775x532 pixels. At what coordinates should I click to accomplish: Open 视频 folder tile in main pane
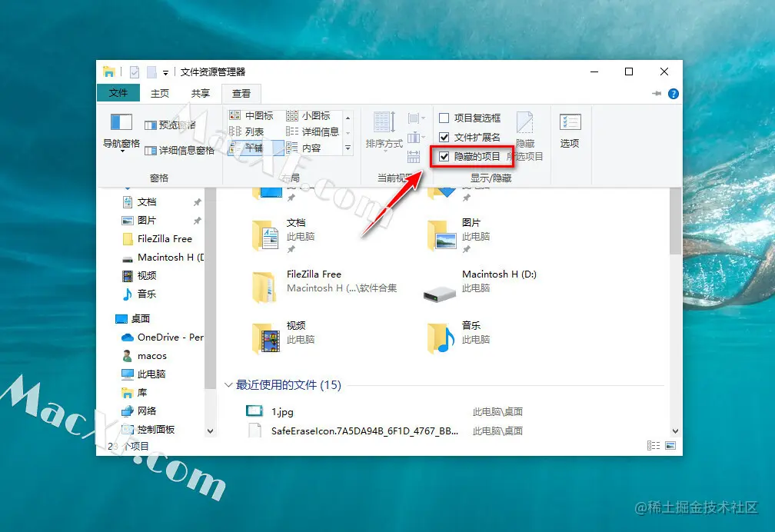(284, 338)
